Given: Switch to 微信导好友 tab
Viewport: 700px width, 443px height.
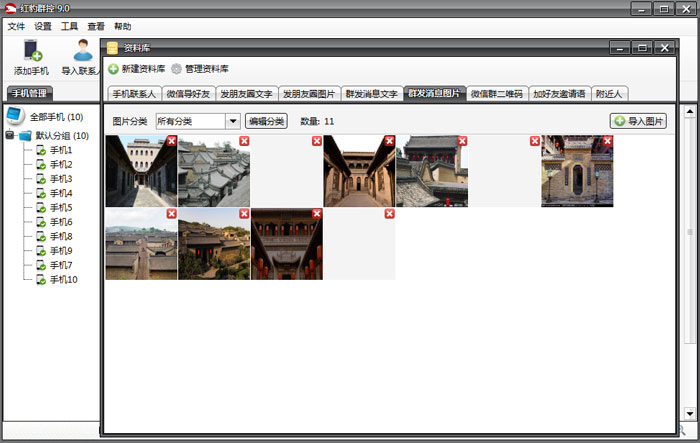Looking at the screenshot, I should (188, 94).
